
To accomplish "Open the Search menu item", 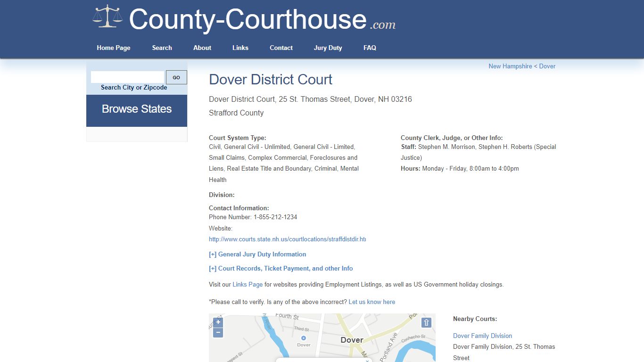I will [x=162, y=48].
